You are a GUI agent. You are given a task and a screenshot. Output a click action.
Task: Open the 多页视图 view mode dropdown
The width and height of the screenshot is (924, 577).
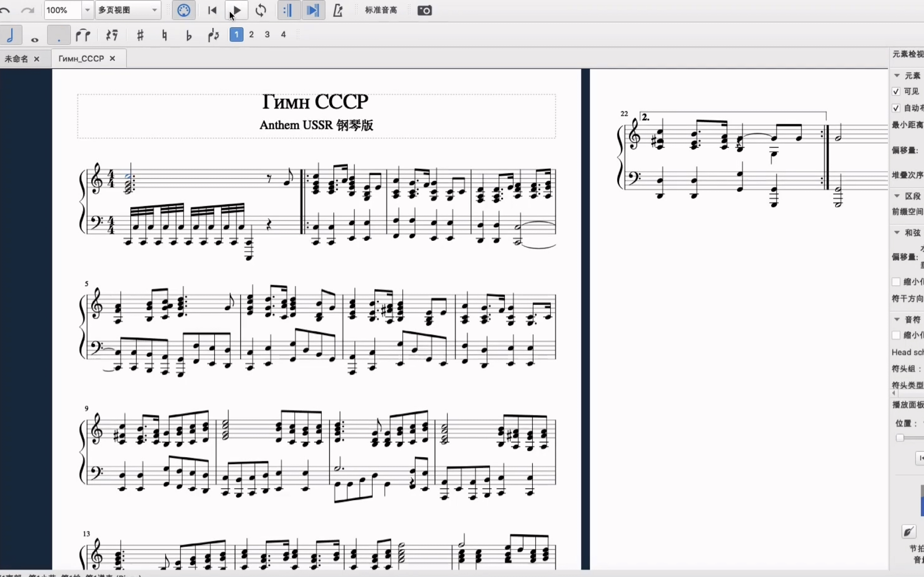[128, 10]
